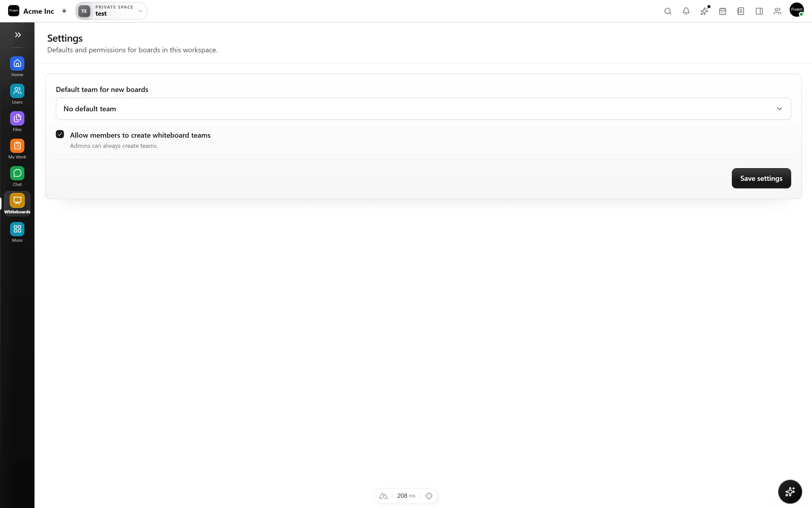
Task: Open the Files section in sidebar
Action: [x=17, y=122]
